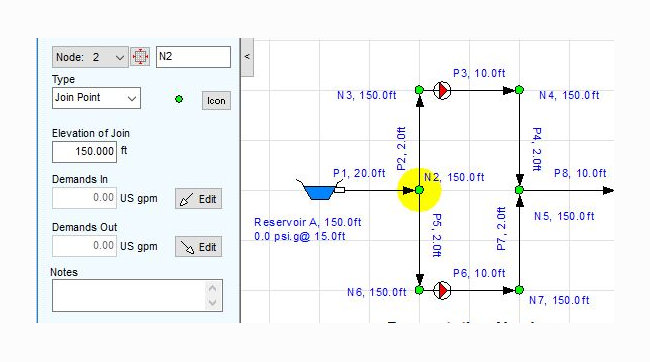
Task: Click the green node N4 dot
Action: coord(519,90)
